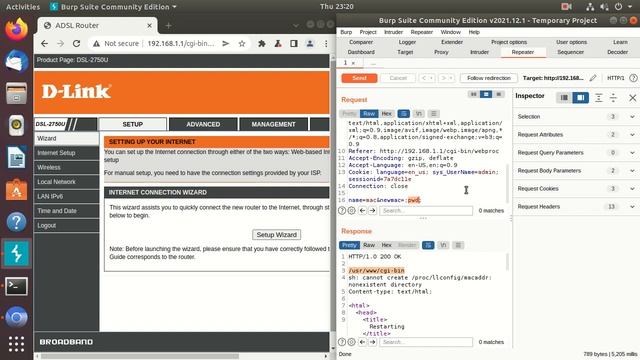
Task: Open Response search settings gear
Action: tap(351, 342)
